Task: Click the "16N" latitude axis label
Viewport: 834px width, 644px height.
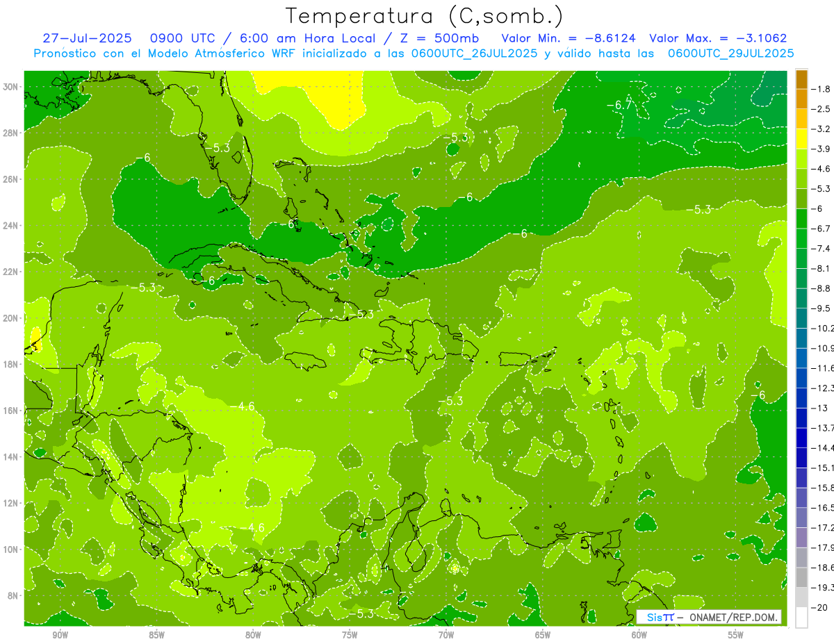Action: point(10,411)
